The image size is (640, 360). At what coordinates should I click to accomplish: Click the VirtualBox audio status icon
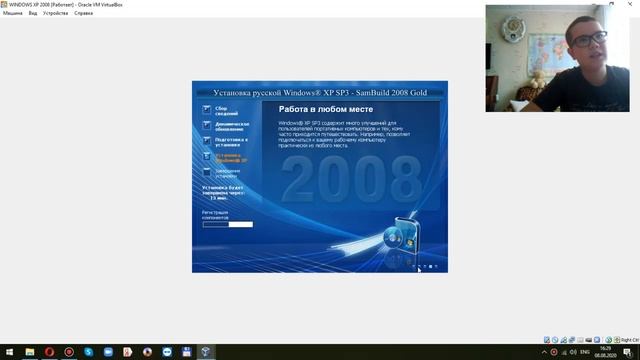(x=564, y=340)
